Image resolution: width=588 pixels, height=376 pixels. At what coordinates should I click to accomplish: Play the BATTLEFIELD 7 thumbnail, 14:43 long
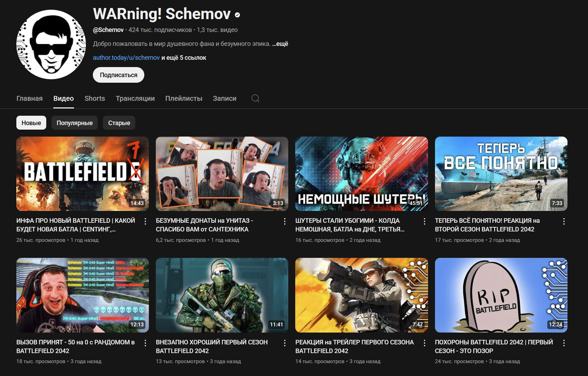click(x=82, y=174)
